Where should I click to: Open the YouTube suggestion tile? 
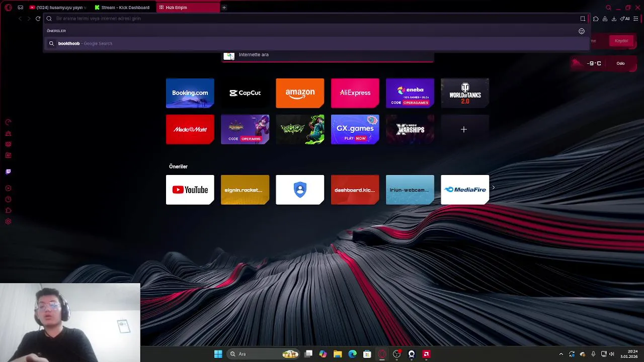190,190
